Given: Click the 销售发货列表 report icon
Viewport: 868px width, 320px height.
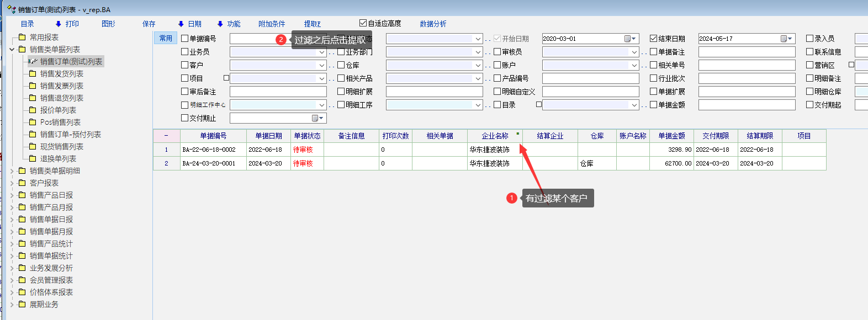Looking at the screenshot, I should click(33, 73).
